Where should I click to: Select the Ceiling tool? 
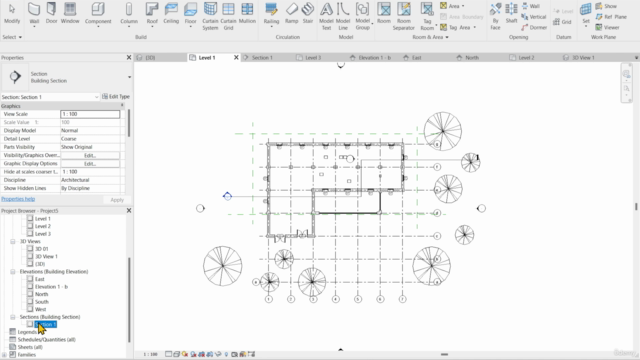point(171,13)
